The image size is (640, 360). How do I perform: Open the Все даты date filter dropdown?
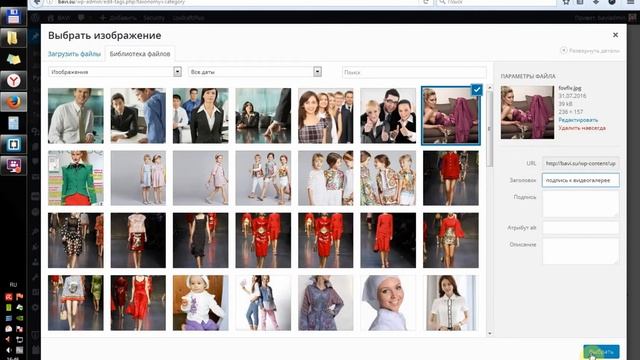point(255,72)
